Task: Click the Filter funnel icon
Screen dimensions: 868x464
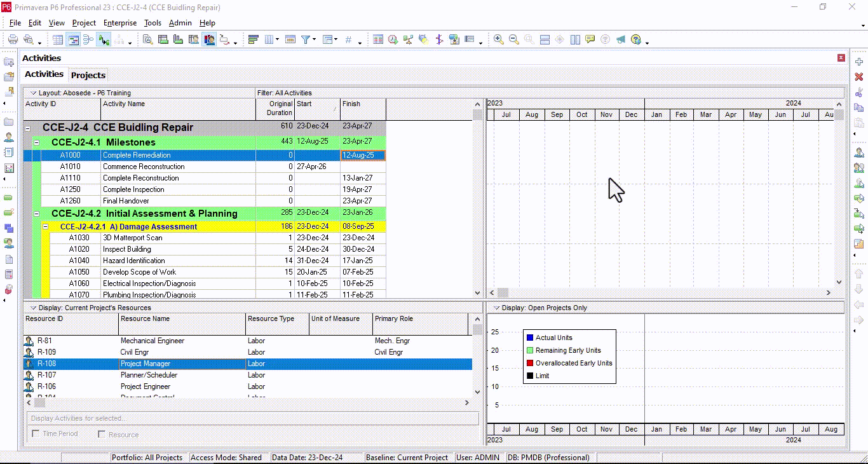Action: 306,39
